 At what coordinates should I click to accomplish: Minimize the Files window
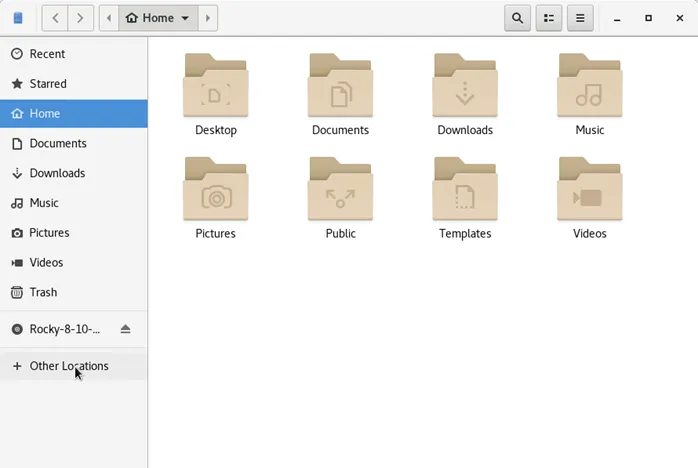617,18
